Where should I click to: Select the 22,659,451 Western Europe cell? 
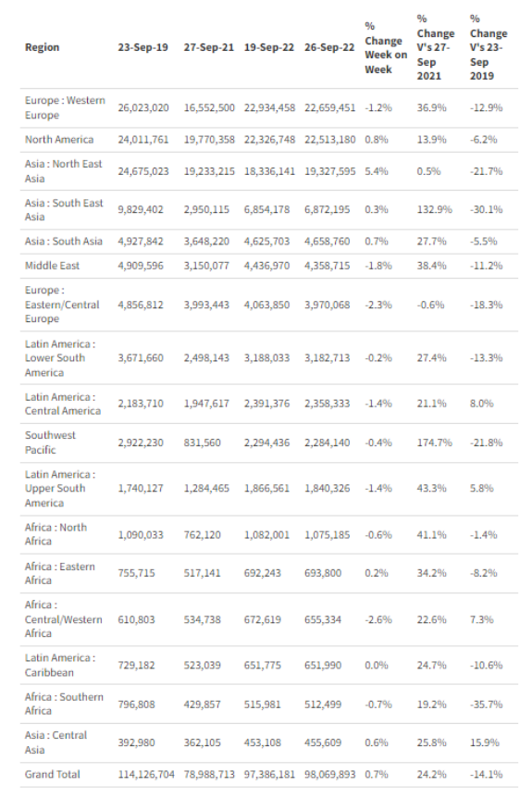[329, 107]
